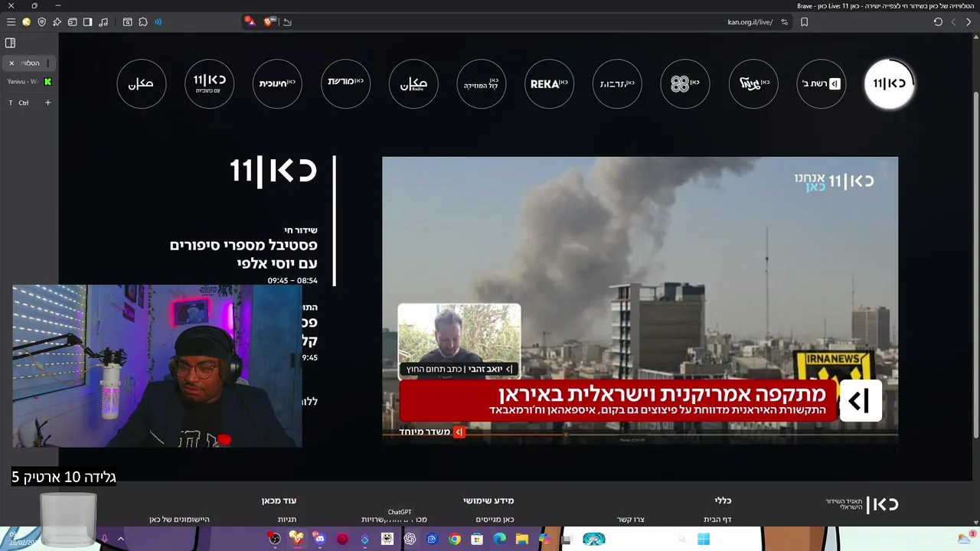Select the כאן 11 channel circle
Image resolution: width=980 pixels, height=551 pixels.
coord(889,83)
